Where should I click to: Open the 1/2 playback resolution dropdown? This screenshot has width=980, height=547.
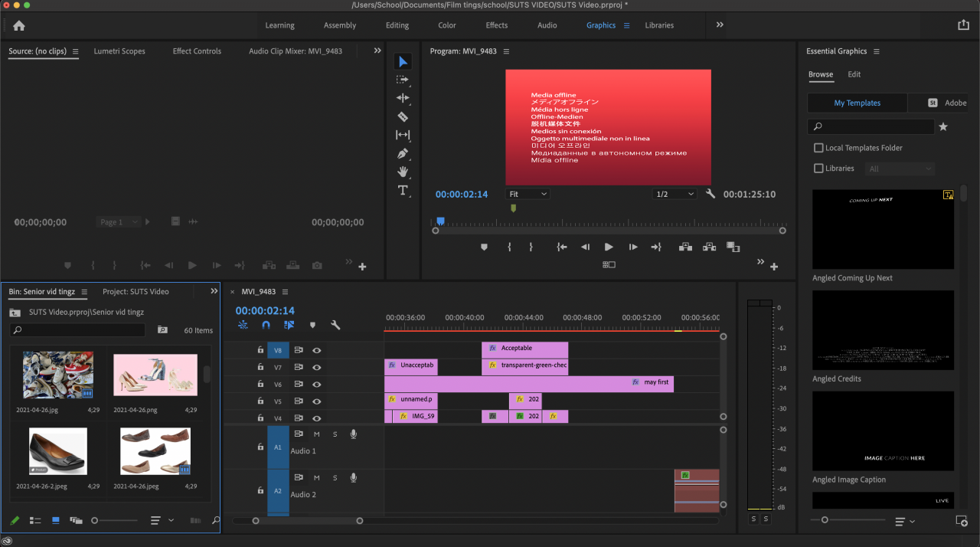675,195
